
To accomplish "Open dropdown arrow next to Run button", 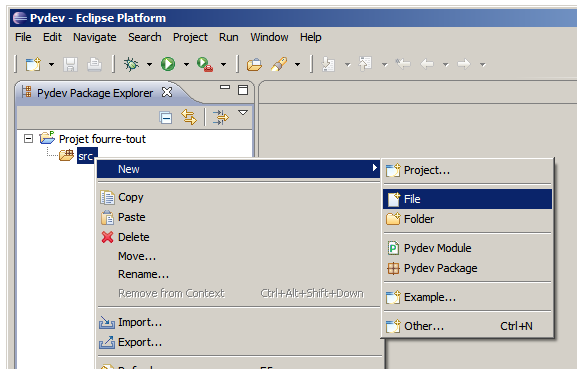I will tap(187, 64).
